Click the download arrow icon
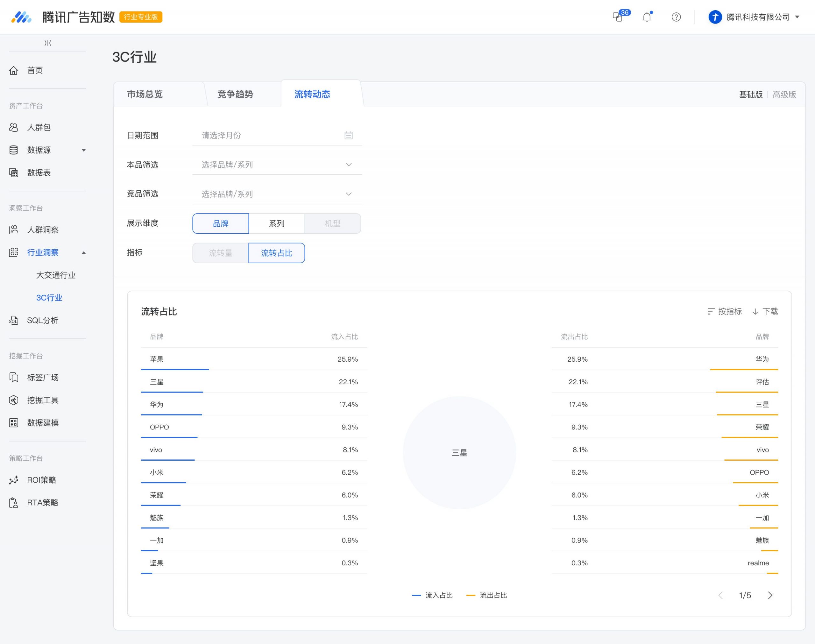815x644 pixels. tap(755, 311)
